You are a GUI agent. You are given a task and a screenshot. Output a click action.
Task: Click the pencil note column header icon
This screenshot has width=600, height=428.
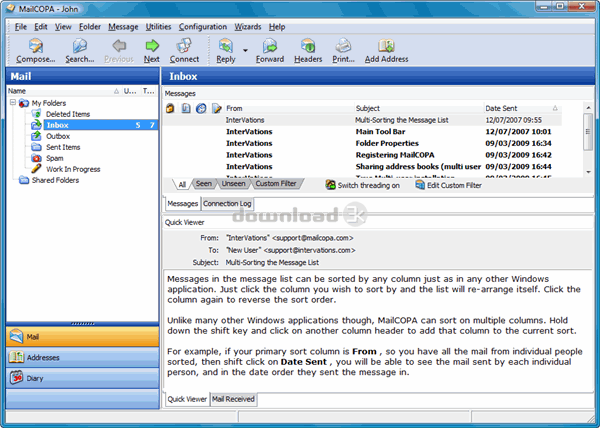coord(217,108)
